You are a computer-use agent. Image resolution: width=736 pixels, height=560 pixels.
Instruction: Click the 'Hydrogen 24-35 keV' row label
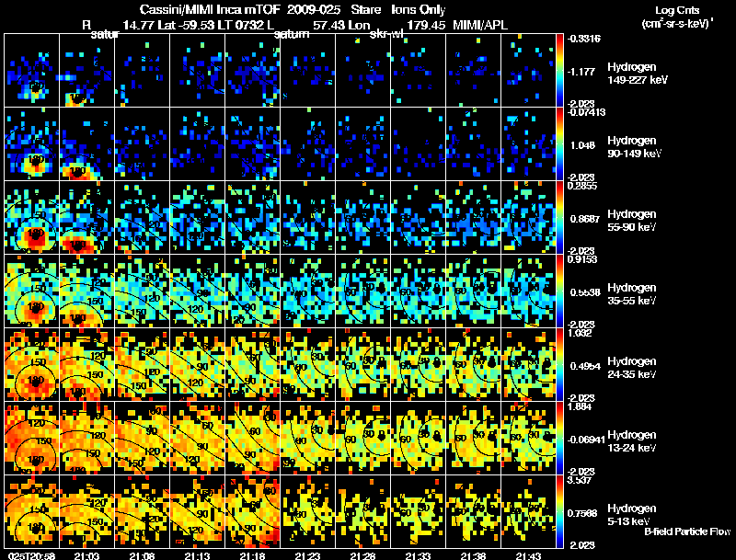632,368
